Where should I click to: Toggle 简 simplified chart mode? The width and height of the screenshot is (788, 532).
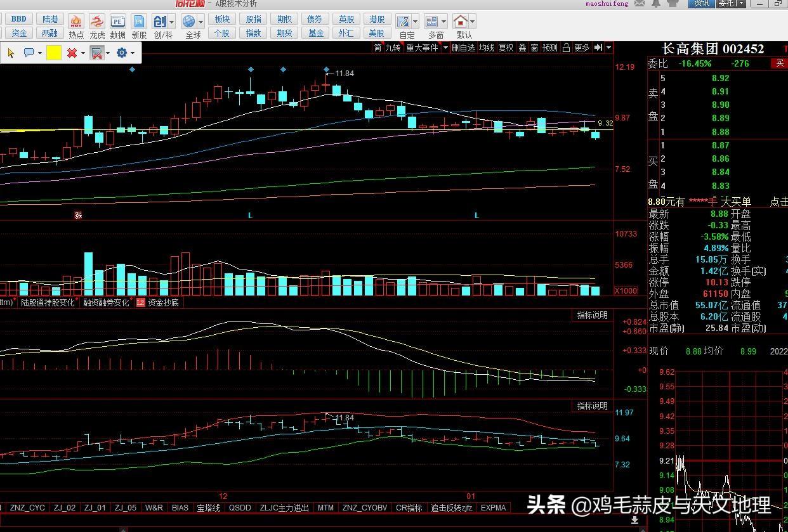(378, 48)
